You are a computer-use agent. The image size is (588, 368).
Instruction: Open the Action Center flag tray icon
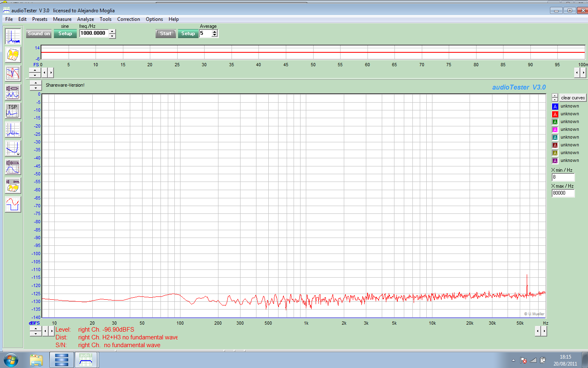pos(523,360)
